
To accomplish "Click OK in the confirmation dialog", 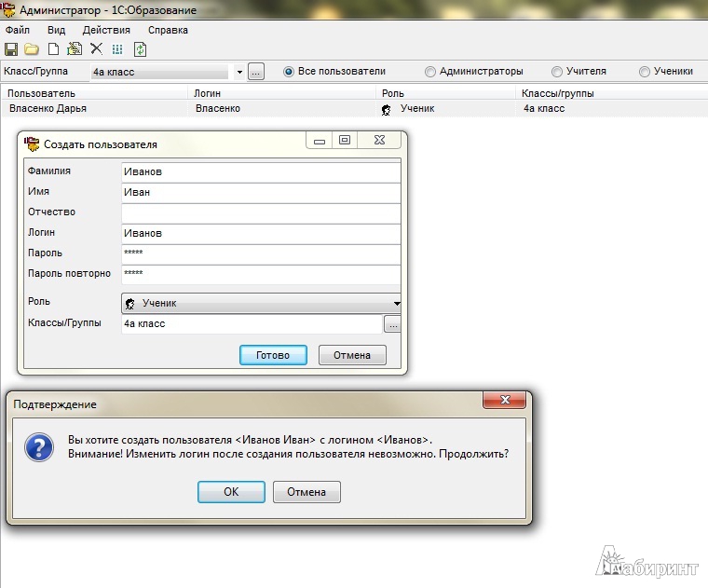I will click(x=231, y=491).
